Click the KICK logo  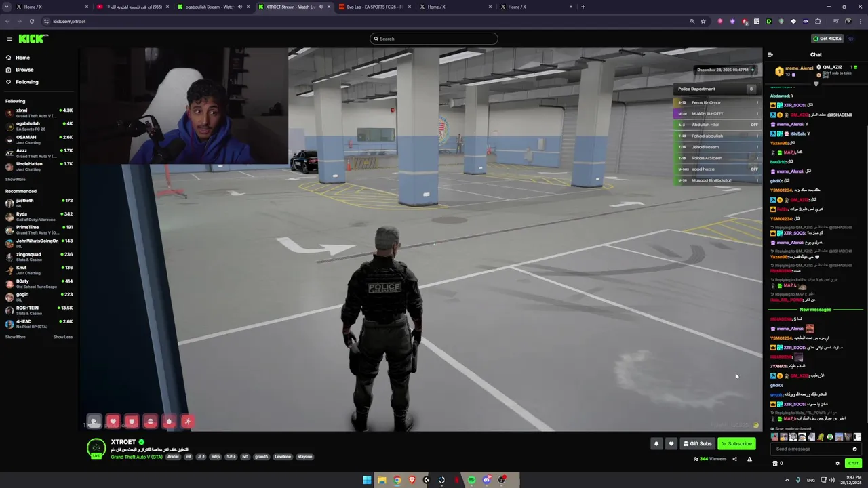tap(33, 39)
